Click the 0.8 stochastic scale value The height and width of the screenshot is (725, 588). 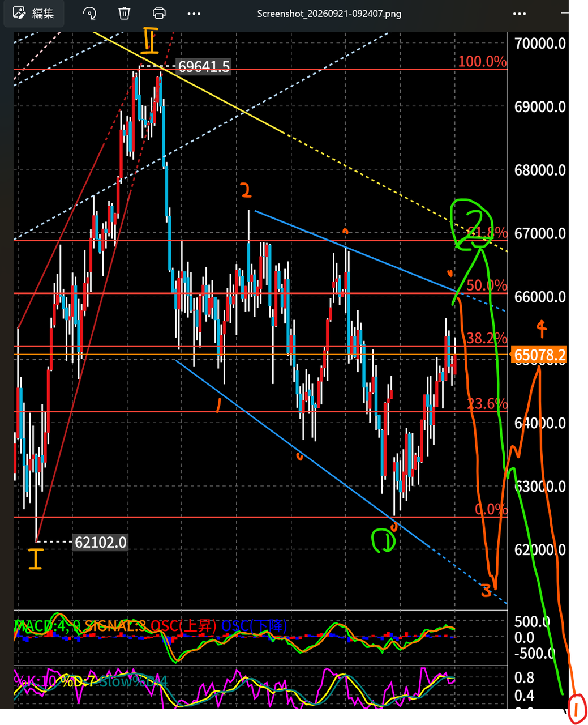point(524,678)
